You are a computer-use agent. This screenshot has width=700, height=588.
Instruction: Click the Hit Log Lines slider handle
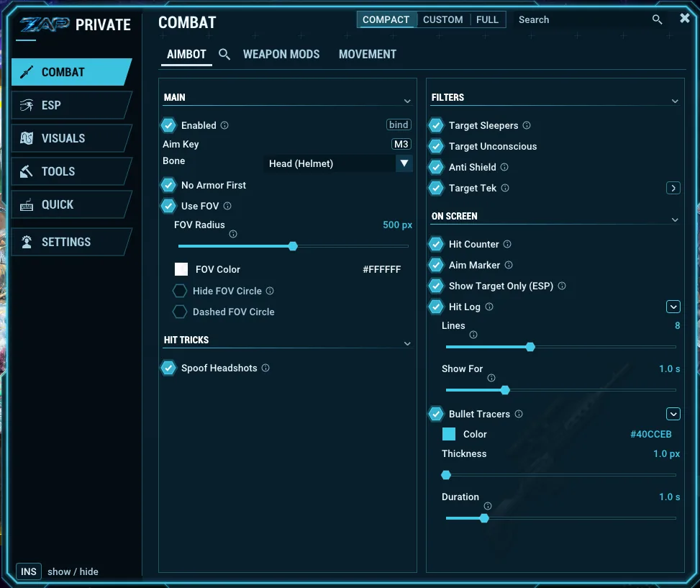coord(530,347)
